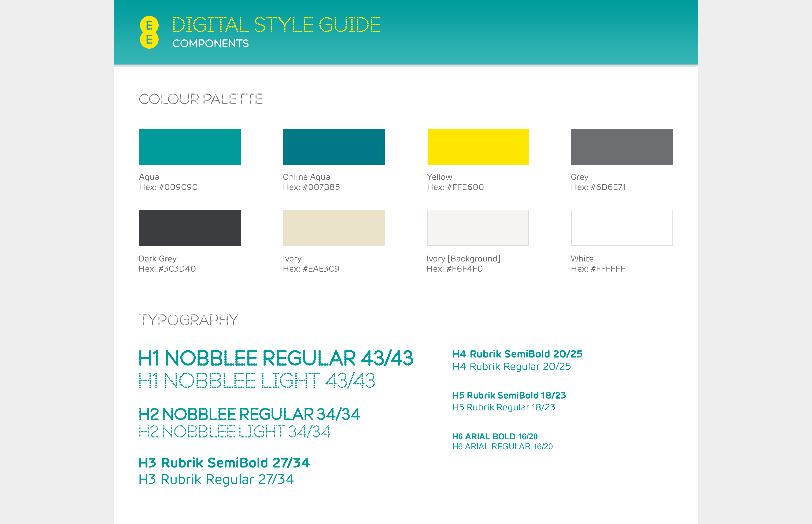
Task: Click the COMPONENTS subtitle
Action: pyautogui.click(x=210, y=44)
